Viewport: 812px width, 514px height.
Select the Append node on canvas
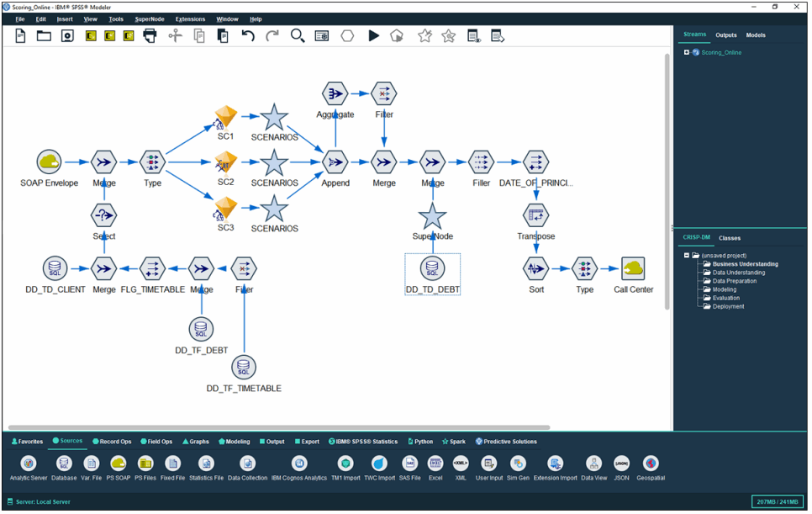point(335,162)
